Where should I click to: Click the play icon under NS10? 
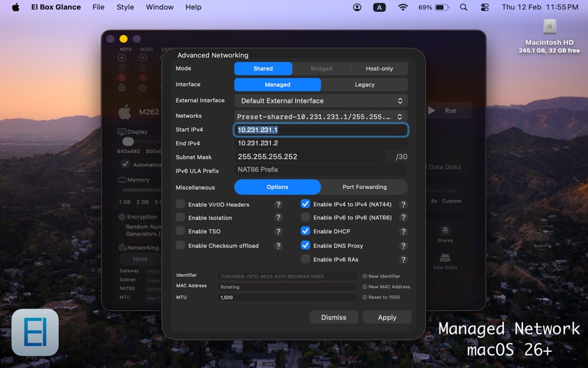point(122,58)
